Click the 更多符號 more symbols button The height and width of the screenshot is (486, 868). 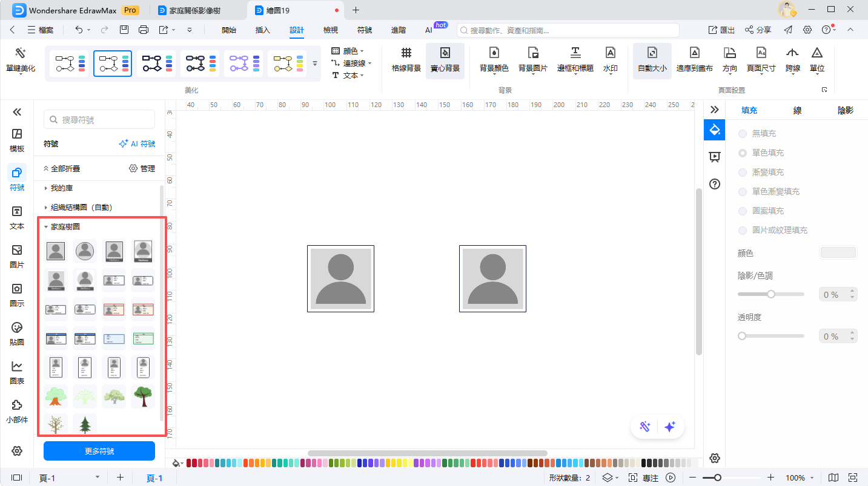tap(99, 451)
